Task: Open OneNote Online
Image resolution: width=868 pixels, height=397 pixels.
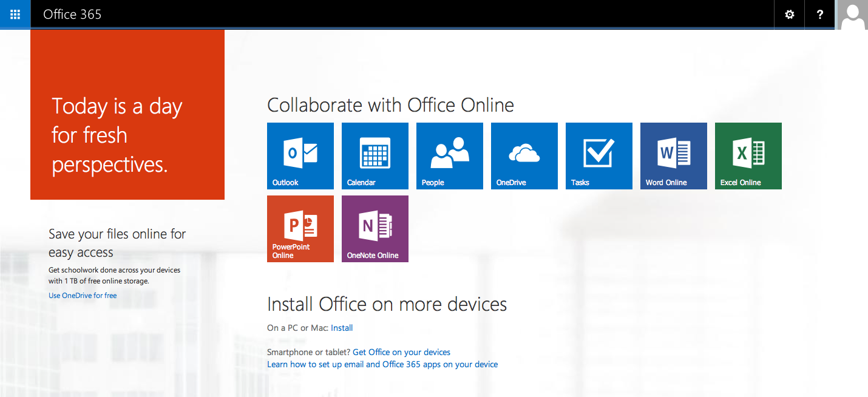Action: coord(375,228)
